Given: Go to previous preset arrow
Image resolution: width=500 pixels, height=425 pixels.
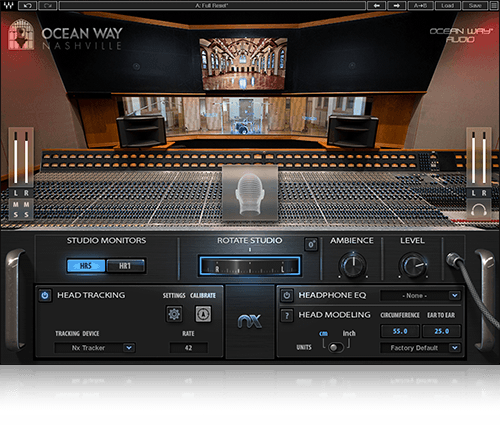Looking at the screenshot, I should [377, 6].
